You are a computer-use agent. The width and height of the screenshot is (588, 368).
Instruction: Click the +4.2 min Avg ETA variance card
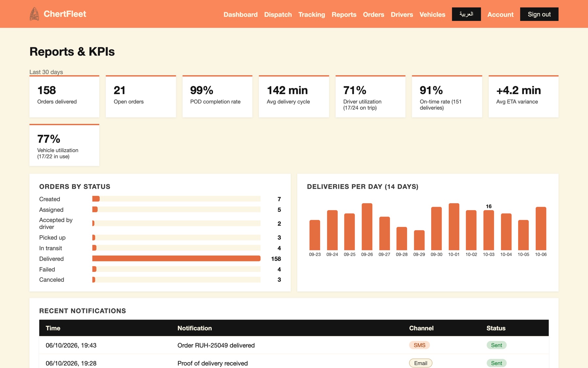(x=523, y=96)
